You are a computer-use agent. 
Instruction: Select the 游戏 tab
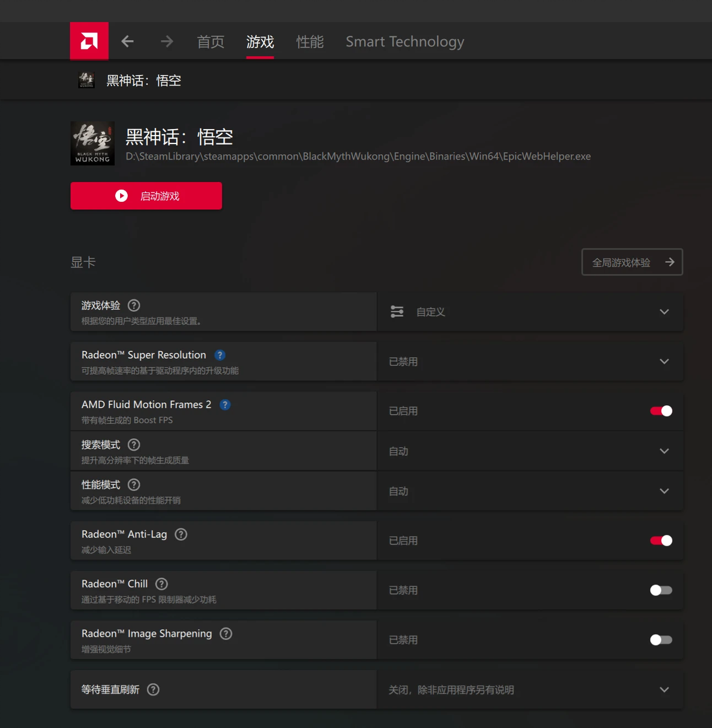point(260,41)
